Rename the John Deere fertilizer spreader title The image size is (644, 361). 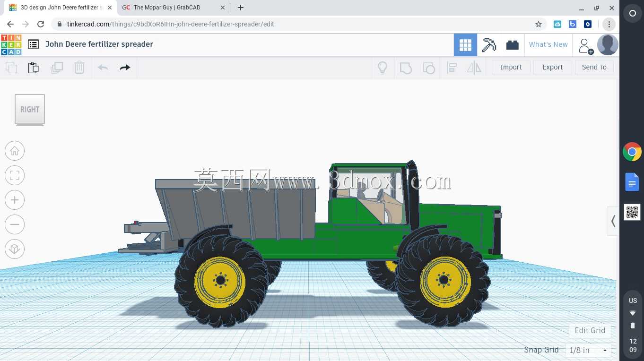coord(99,44)
